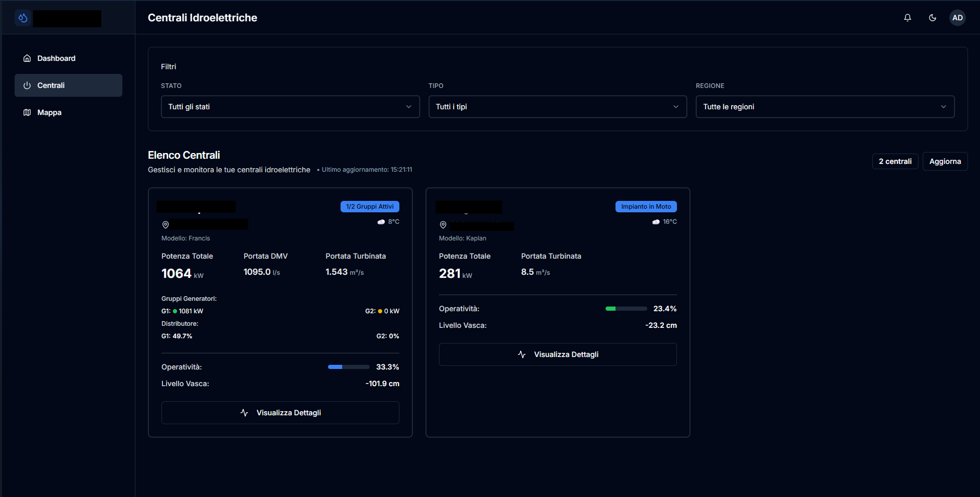
Task: Click the AD profile avatar
Action: coord(958,17)
